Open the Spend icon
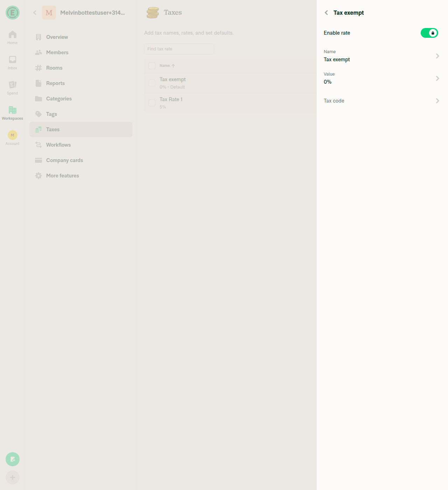The width and height of the screenshot is (448, 490). [13, 85]
